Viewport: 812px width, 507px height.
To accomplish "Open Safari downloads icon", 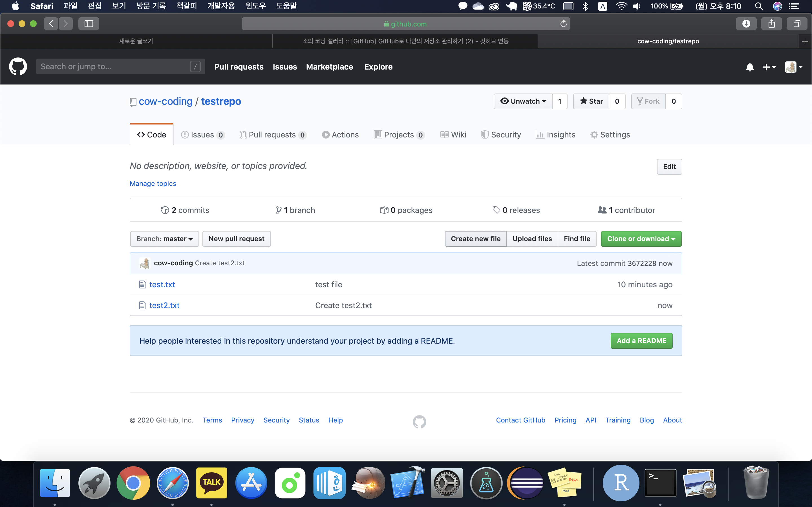I will (746, 24).
